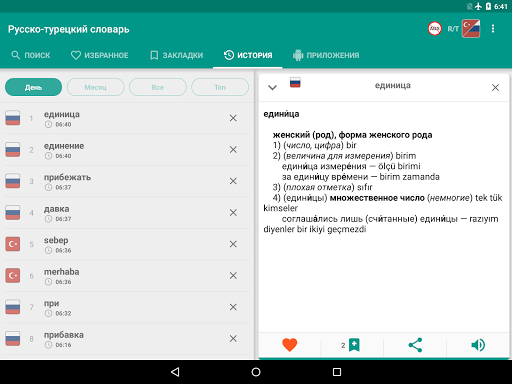
Task: Go to the Закладки tab
Action: (177, 55)
